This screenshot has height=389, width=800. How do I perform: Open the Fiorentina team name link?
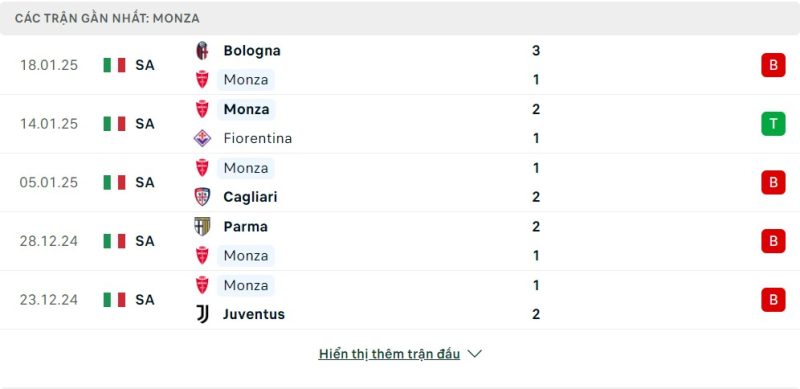coord(258,138)
